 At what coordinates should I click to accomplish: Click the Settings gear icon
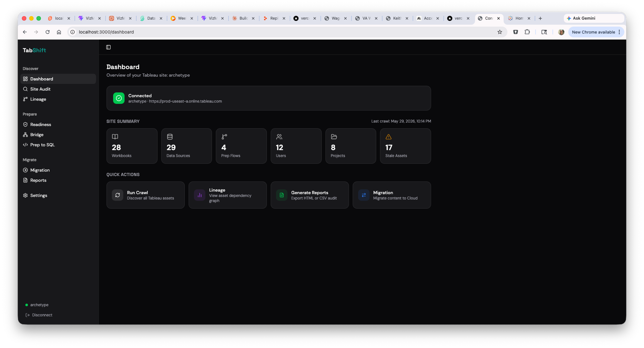tap(25, 195)
